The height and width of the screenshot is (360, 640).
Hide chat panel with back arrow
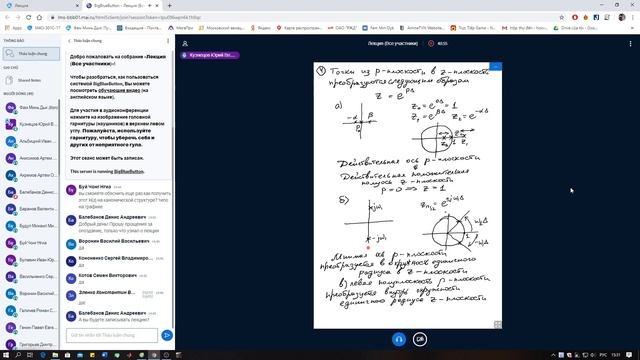85,41
